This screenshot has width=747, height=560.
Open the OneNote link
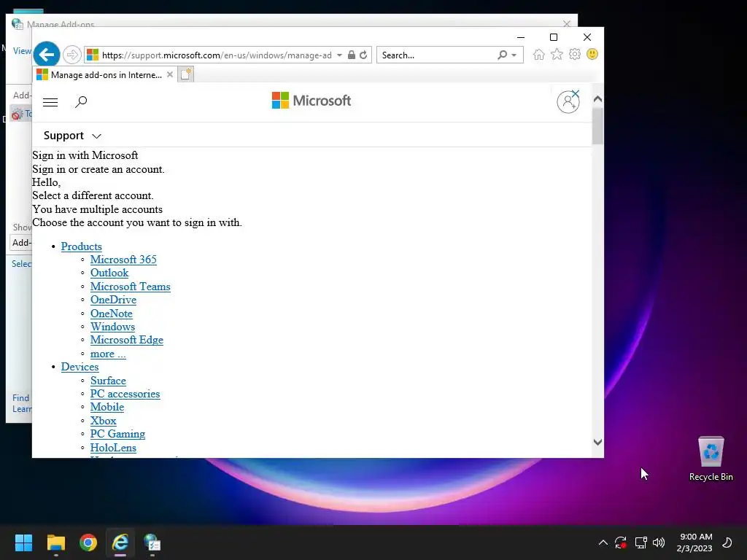coord(112,314)
